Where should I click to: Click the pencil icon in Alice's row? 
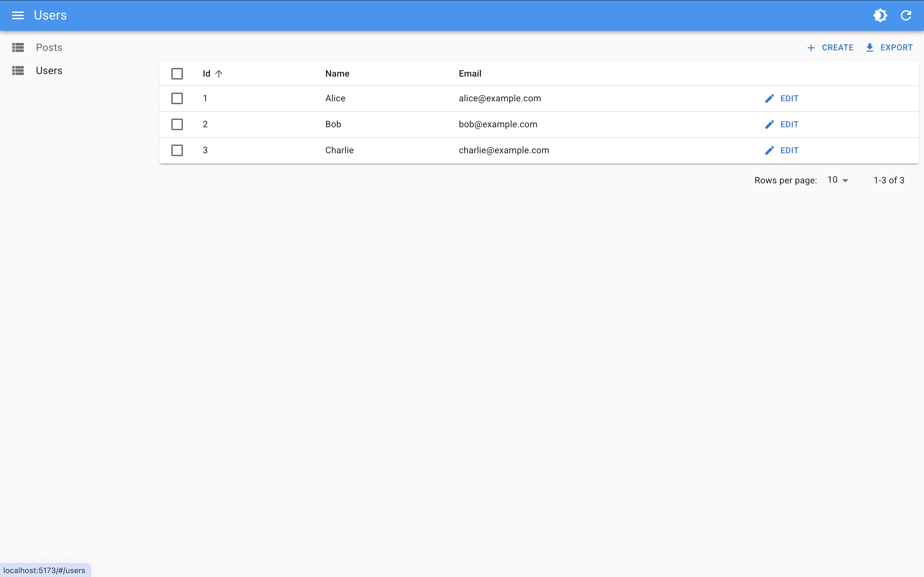pyautogui.click(x=769, y=98)
